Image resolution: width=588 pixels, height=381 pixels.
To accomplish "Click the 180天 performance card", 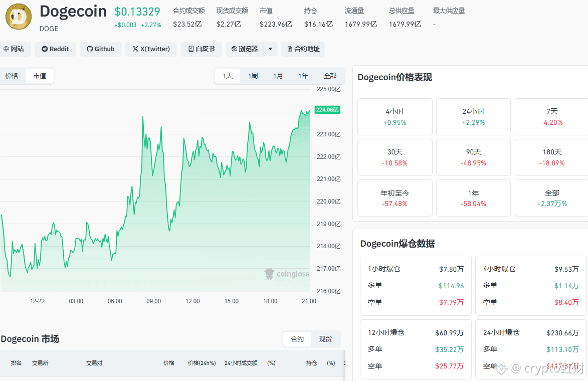I will pyautogui.click(x=551, y=157).
